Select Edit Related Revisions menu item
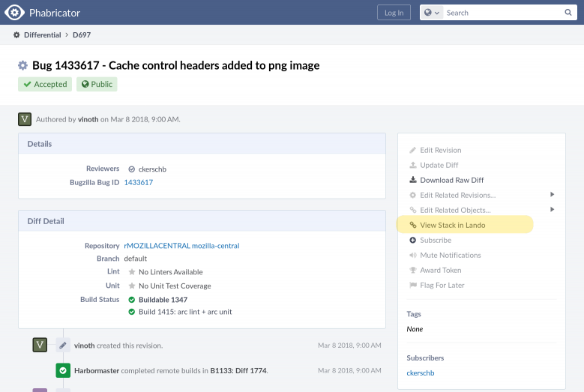 point(458,195)
